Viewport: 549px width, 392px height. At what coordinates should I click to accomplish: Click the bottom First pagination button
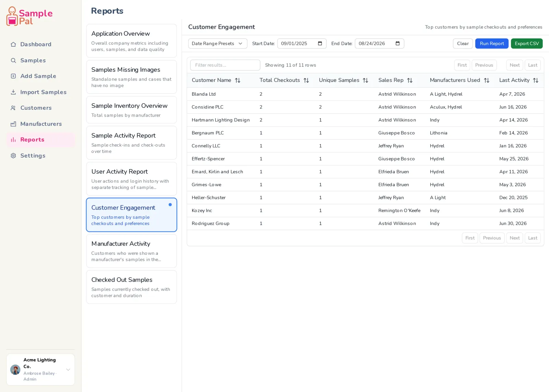click(470, 238)
